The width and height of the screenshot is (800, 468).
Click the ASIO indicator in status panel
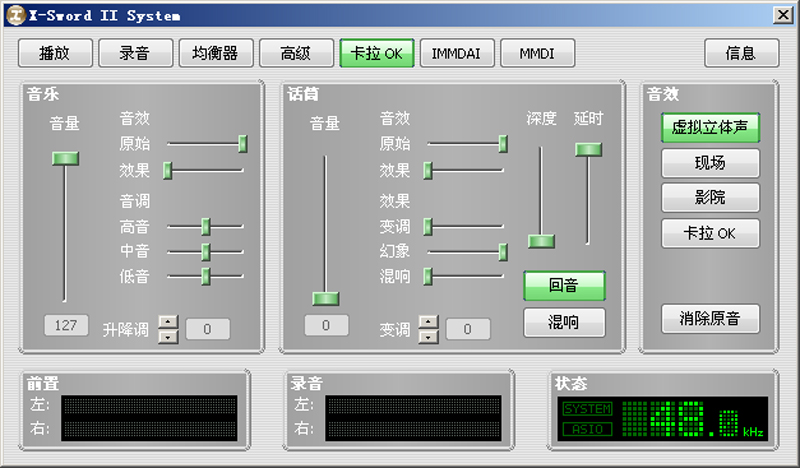pos(587,429)
